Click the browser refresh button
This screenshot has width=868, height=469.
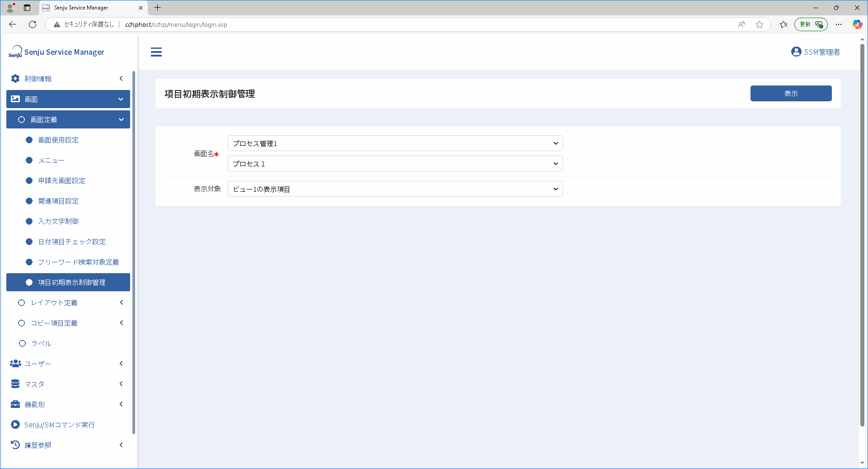(33, 24)
